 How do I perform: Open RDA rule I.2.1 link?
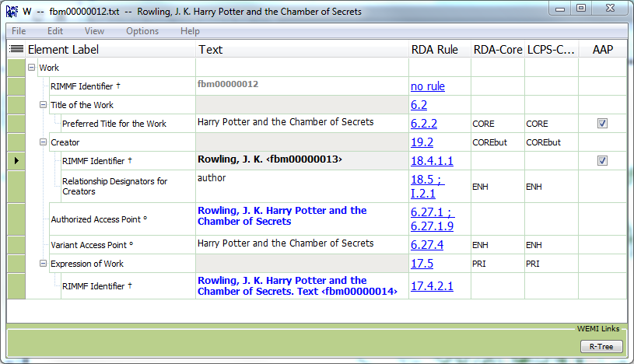(423, 194)
